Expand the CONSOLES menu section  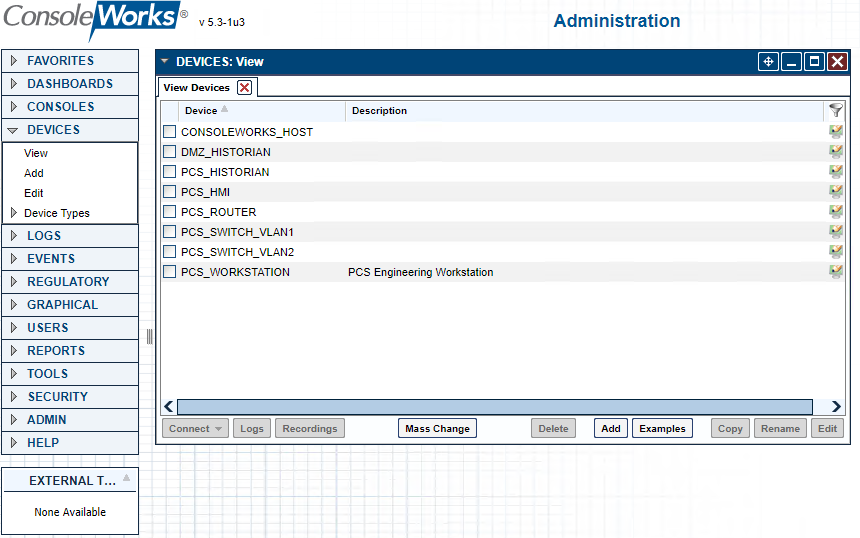[70, 107]
